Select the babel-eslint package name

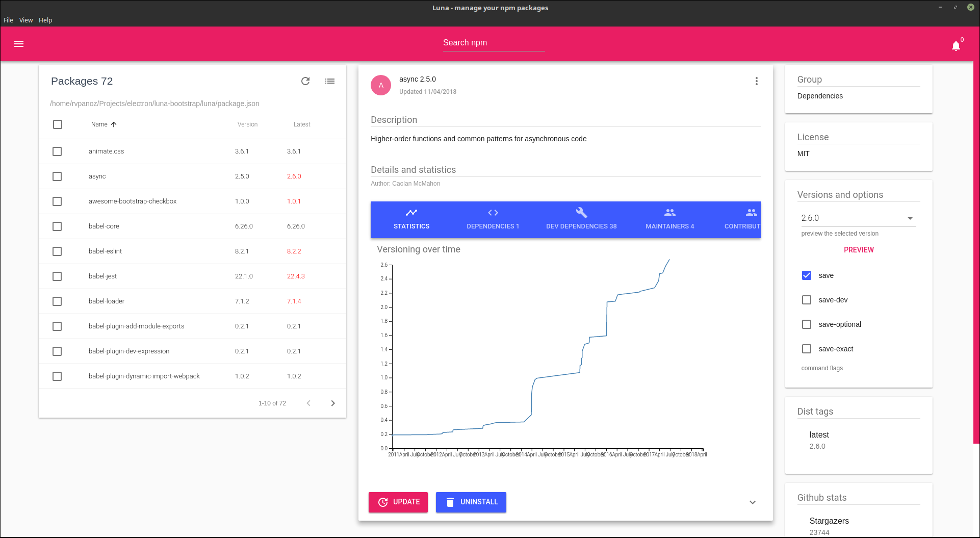coord(105,251)
